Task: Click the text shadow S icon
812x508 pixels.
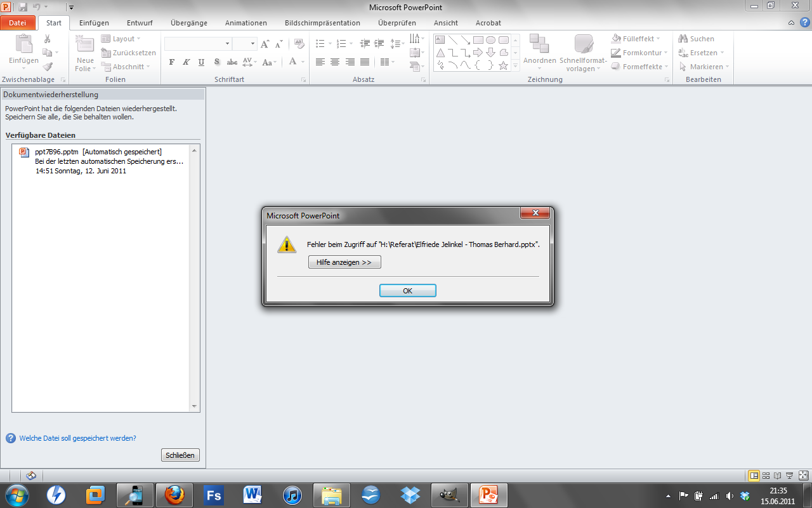Action: [x=217, y=62]
